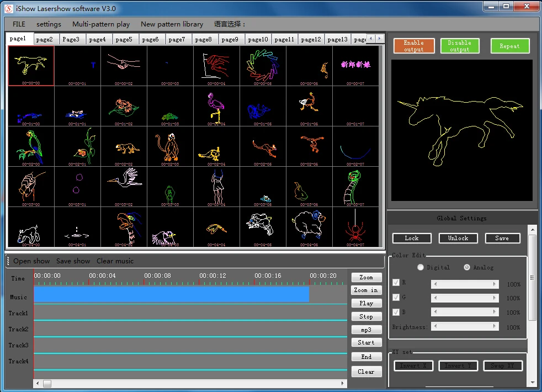Select the yellow unicorn pattern thumbnail
The height and width of the screenshot is (392, 542).
(31, 65)
